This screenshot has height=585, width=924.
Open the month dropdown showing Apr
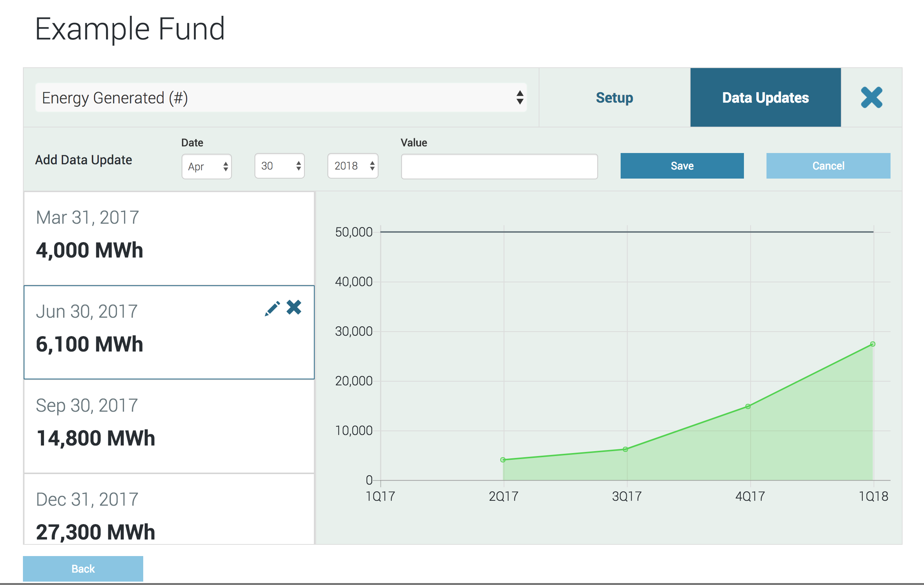(x=206, y=166)
